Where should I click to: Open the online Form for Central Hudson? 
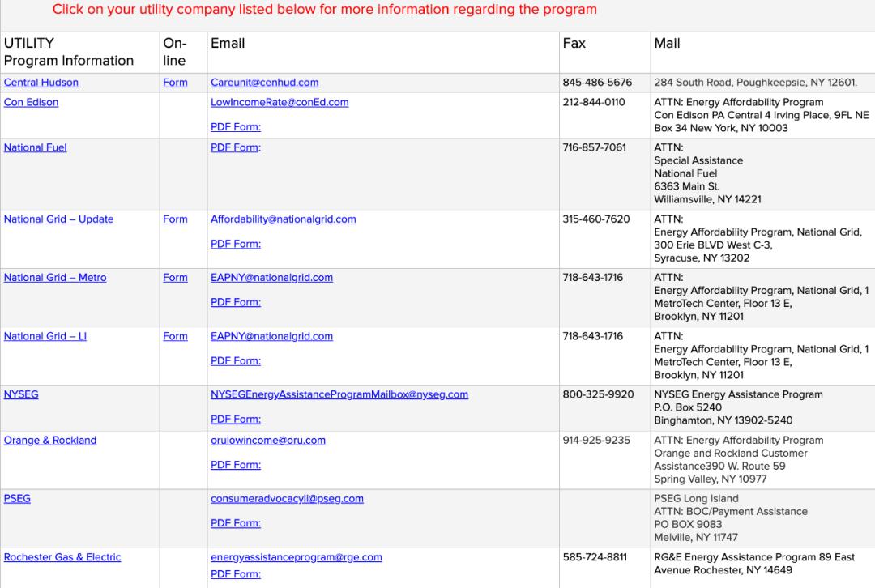click(175, 83)
